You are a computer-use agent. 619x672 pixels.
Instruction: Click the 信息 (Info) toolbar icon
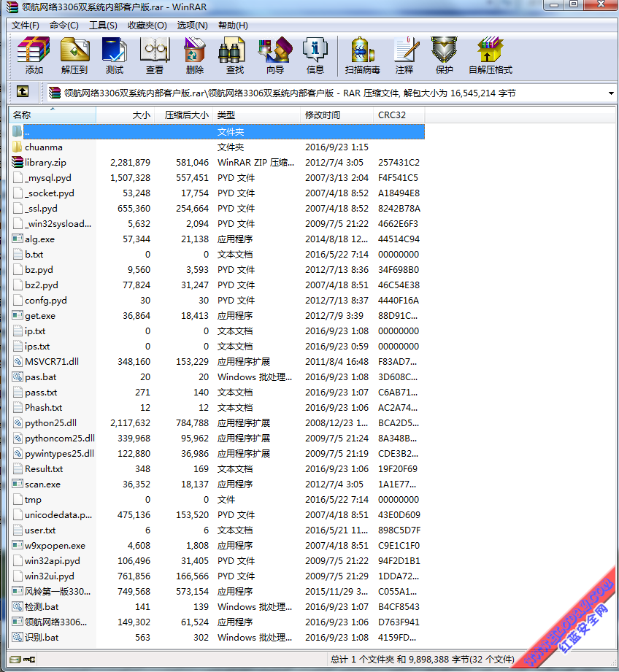coord(315,50)
